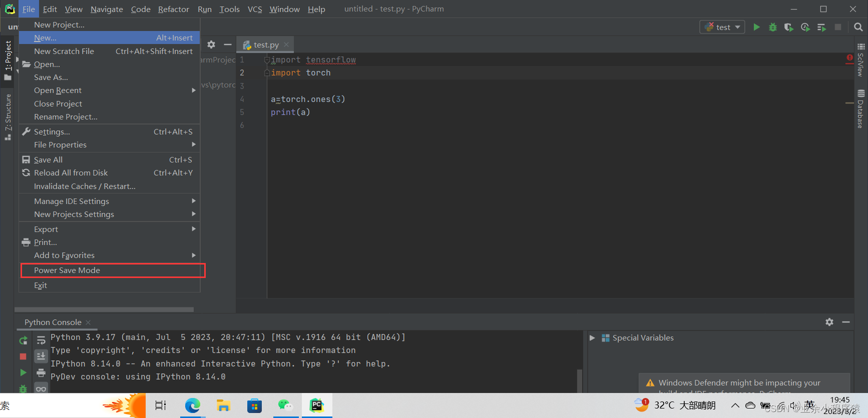Expand New Projects Settings submenu
868x418 pixels.
click(109, 214)
